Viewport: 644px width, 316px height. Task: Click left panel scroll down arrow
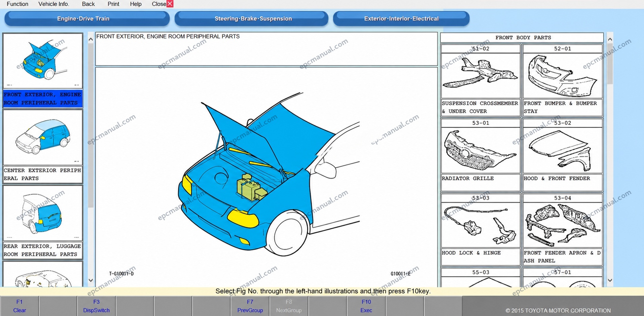point(91,280)
